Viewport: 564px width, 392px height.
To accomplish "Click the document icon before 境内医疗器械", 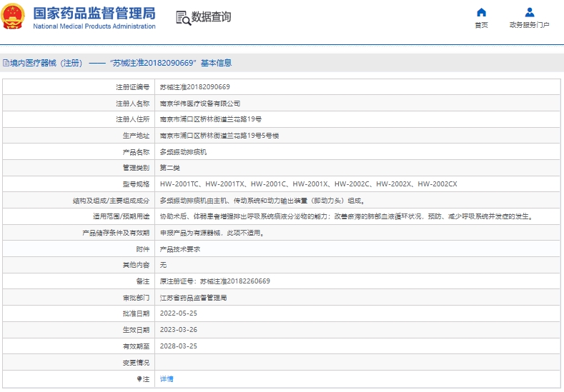I will (6, 63).
